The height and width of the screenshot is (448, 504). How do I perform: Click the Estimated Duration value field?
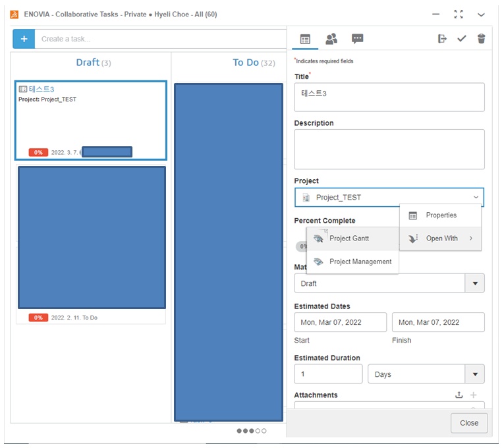(328, 374)
